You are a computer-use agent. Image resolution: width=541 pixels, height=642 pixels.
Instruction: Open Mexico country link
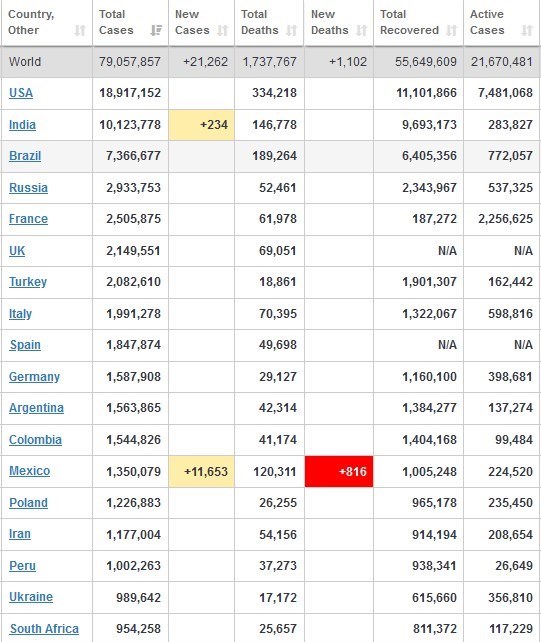(29, 471)
